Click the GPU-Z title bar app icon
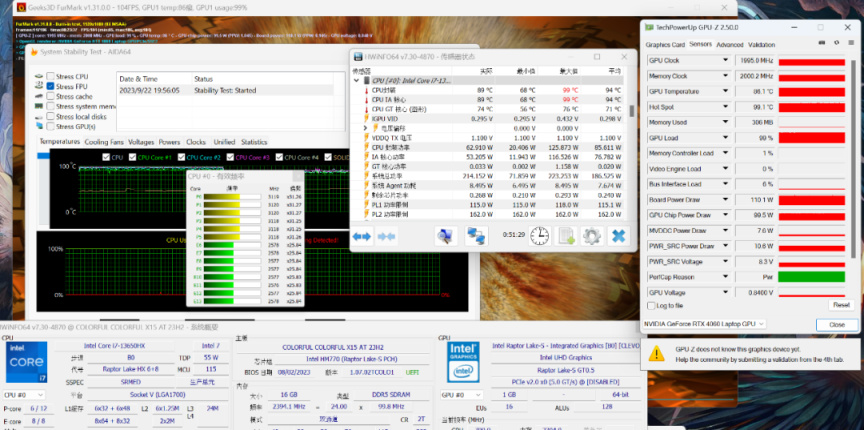This screenshot has height=430, width=864. [x=649, y=27]
